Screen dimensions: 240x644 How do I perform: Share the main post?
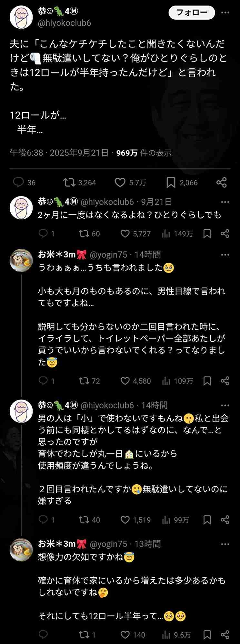pos(221,183)
